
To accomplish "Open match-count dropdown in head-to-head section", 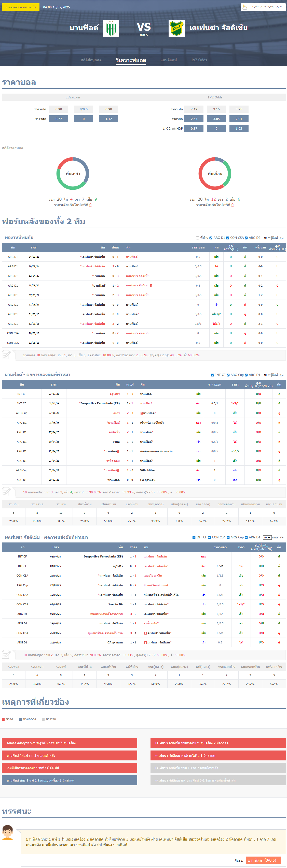I will [x=267, y=238].
